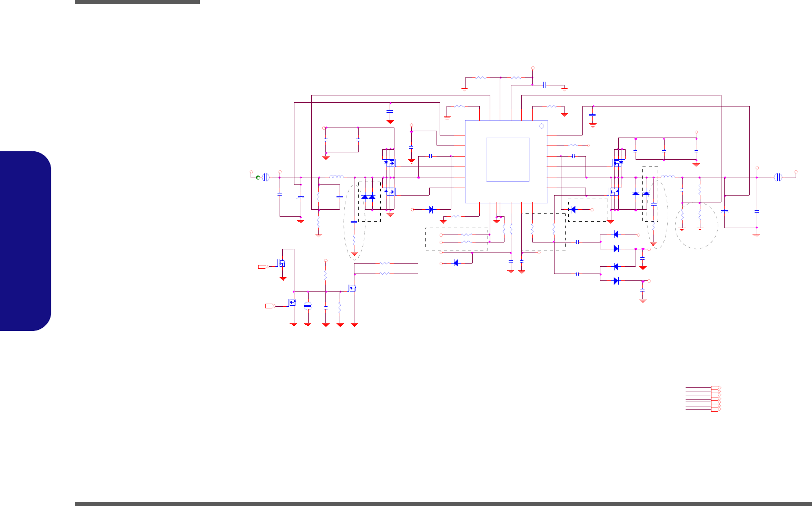The width and height of the screenshot is (812, 506).
Task: Select the inductor coil on the left input rail
Action: tap(336, 177)
